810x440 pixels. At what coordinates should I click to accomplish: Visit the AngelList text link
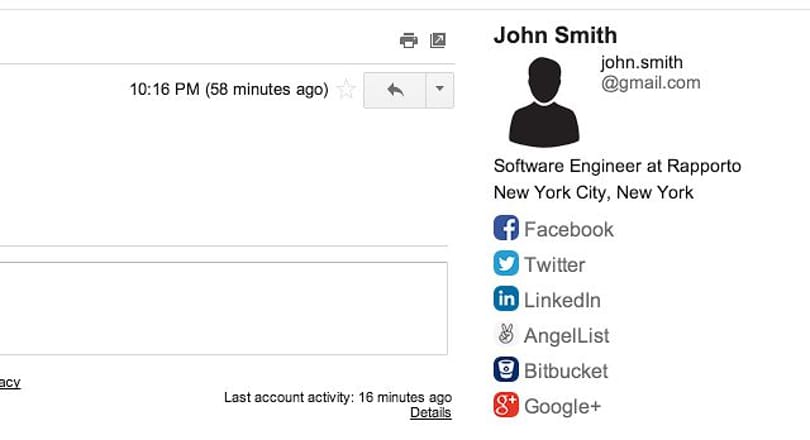click(567, 336)
